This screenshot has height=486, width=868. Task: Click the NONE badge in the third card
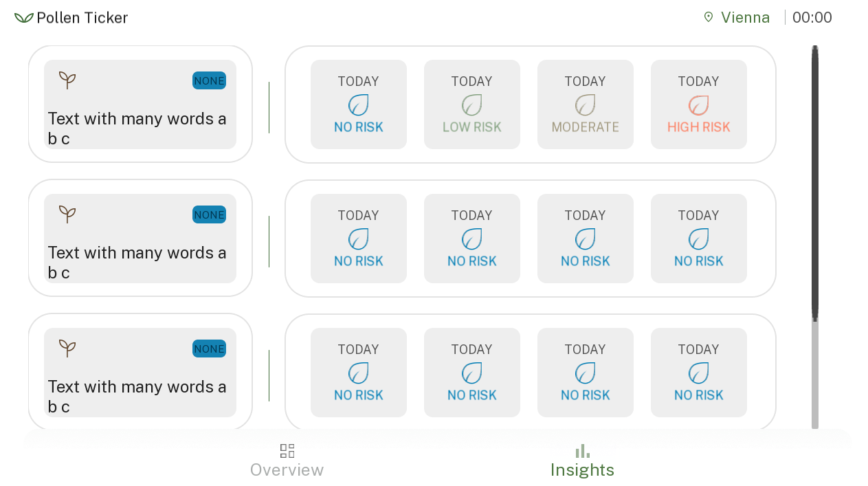[209, 349]
